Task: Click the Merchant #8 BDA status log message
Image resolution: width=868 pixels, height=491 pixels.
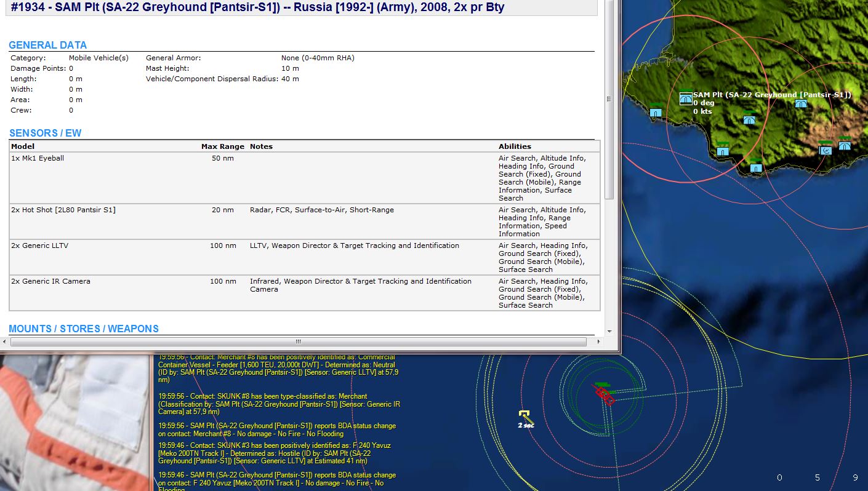Action: click(278, 429)
